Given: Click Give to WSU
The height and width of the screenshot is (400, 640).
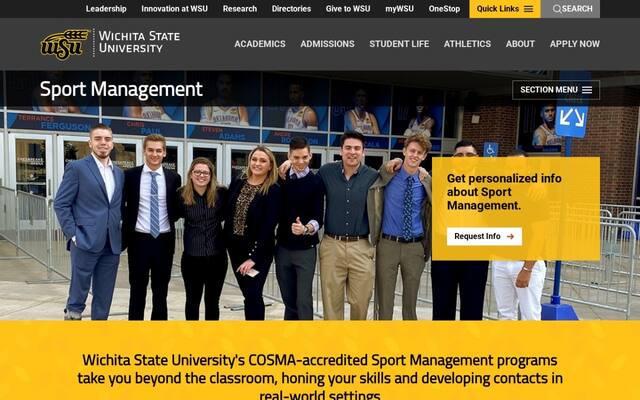Looking at the screenshot, I should pyautogui.click(x=348, y=9).
